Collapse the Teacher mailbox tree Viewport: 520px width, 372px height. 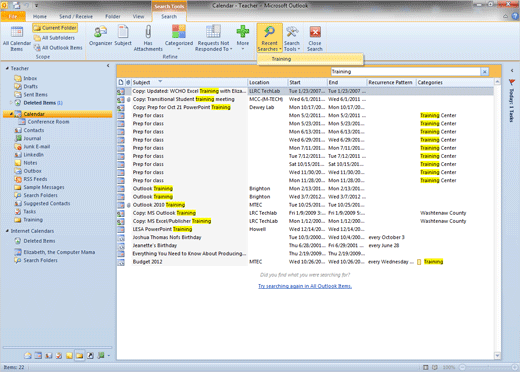[x=7, y=68]
